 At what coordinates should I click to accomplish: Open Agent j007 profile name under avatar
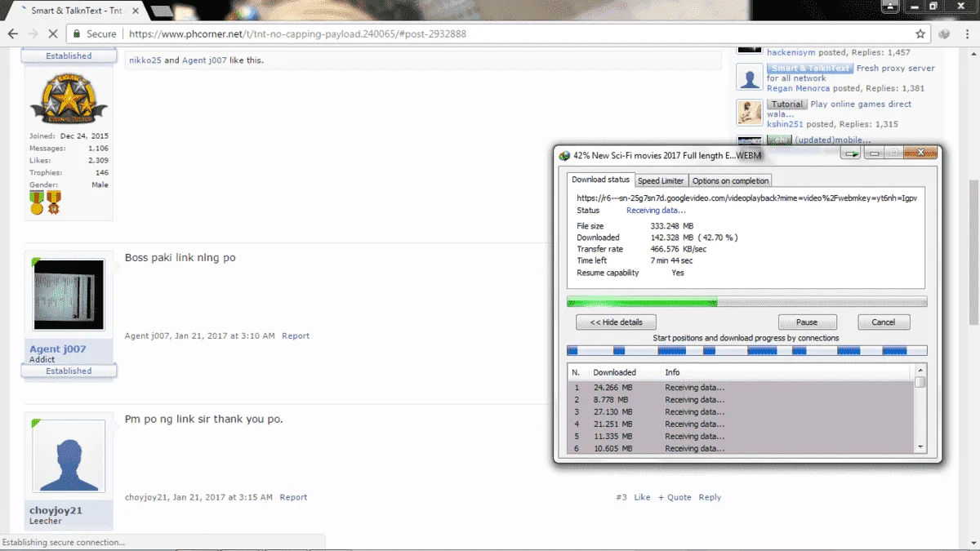click(58, 349)
